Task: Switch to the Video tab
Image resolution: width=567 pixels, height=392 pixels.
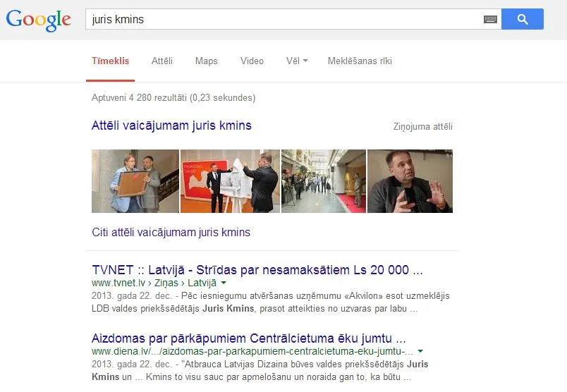Action: 252,61
